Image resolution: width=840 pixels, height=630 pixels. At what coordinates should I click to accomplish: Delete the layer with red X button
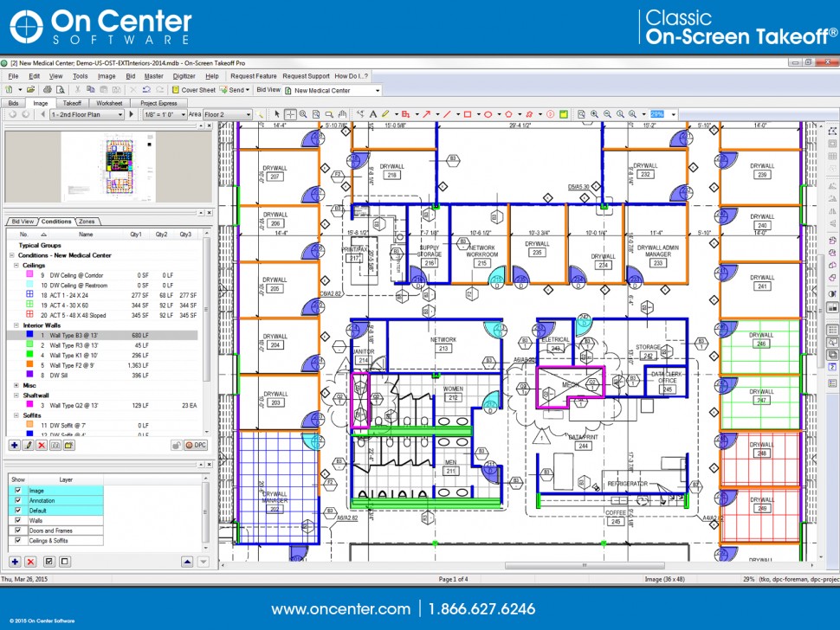click(30, 562)
